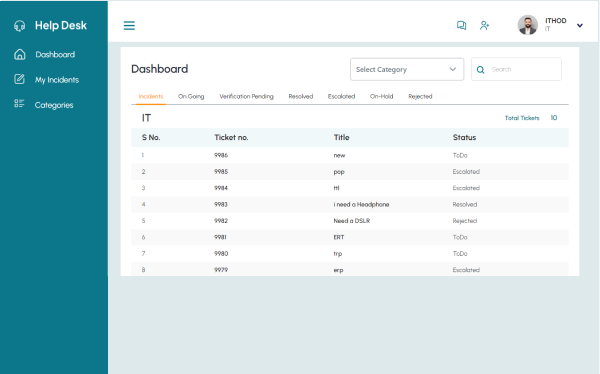Click ticket number 9985
The image size is (600, 374).
click(x=221, y=172)
